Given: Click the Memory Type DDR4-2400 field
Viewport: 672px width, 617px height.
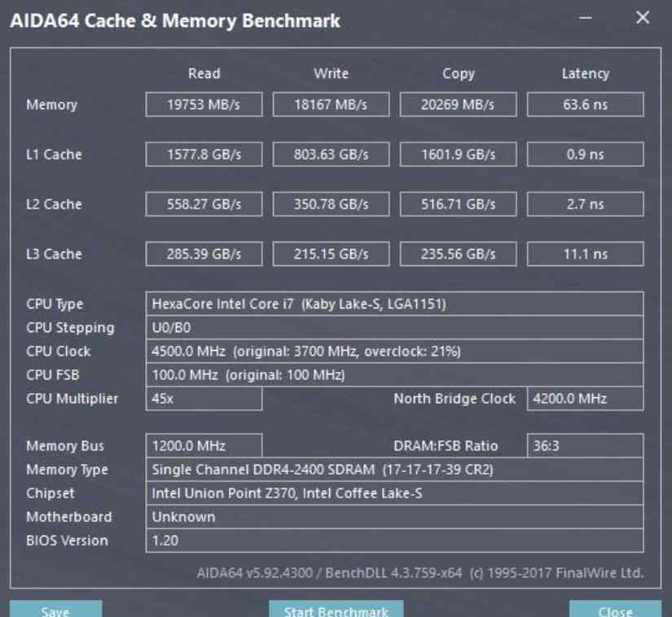Looking at the screenshot, I should [394, 470].
